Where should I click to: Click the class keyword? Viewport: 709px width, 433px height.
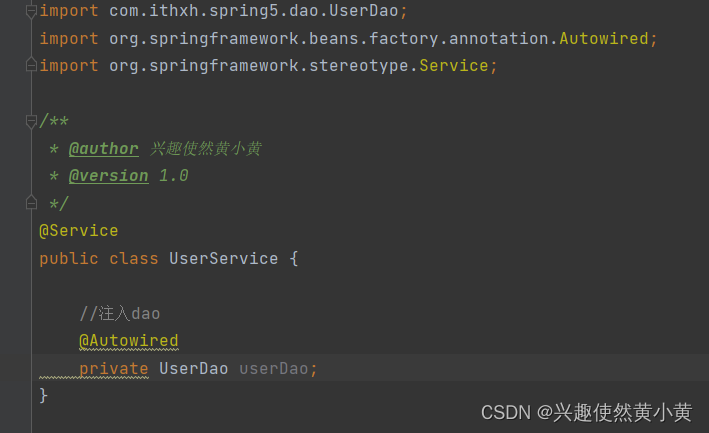point(134,259)
